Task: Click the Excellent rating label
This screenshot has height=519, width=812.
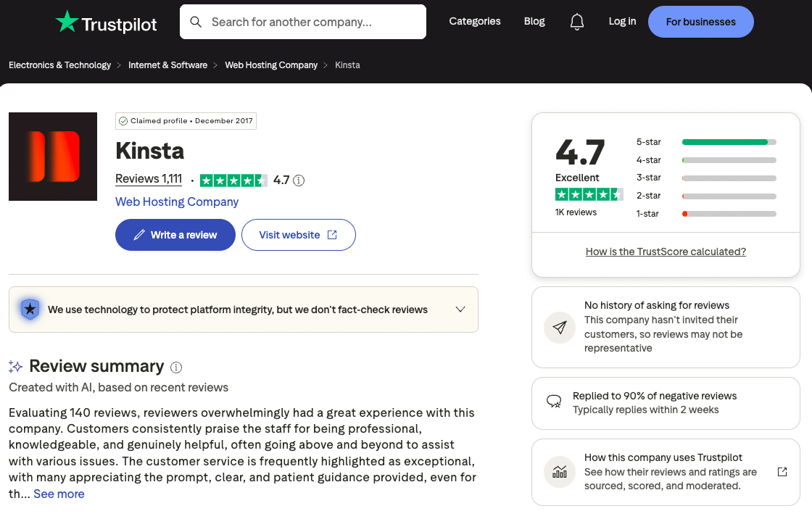Action: pyautogui.click(x=577, y=178)
